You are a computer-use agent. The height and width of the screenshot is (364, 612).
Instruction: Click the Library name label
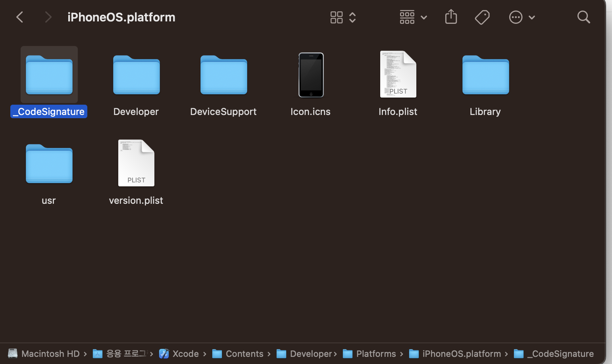pyautogui.click(x=485, y=111)
